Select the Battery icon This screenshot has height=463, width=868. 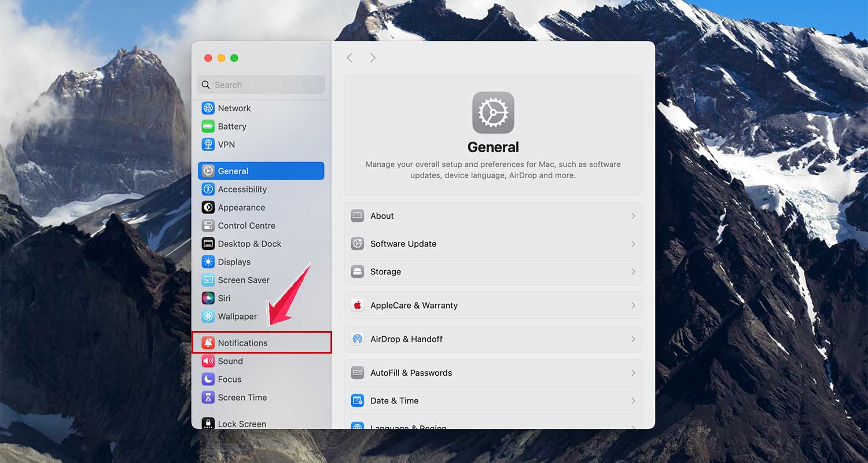pos(209,126)
